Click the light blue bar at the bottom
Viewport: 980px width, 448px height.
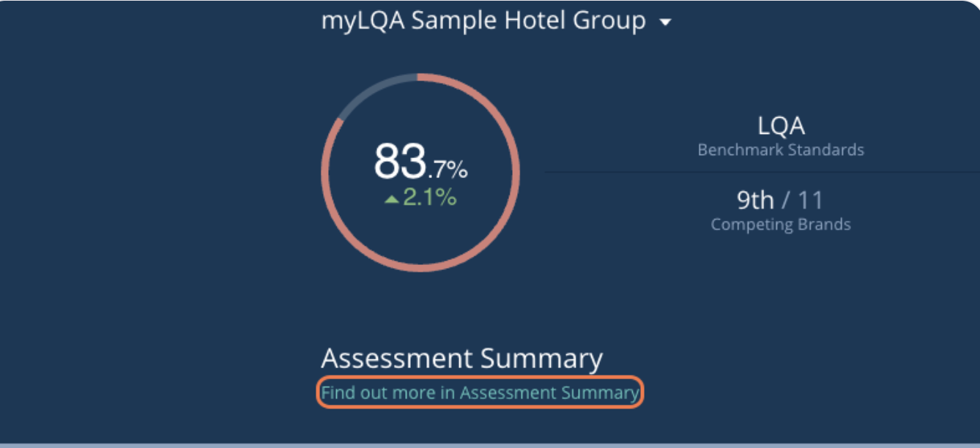point(490,444)
